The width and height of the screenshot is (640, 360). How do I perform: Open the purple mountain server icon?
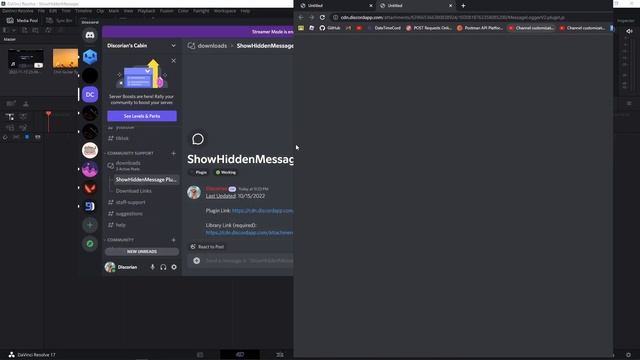[90, 169]
